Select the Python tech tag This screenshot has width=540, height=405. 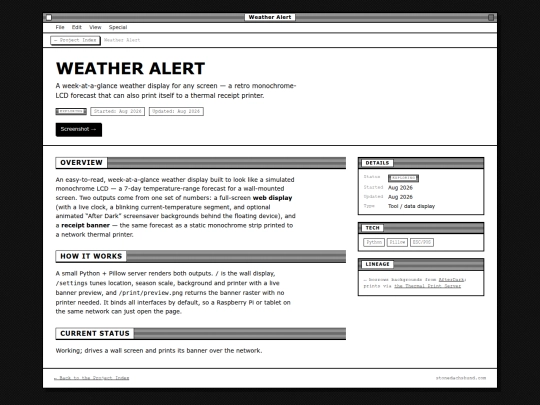pyautogui.click(x=374, y=242)
